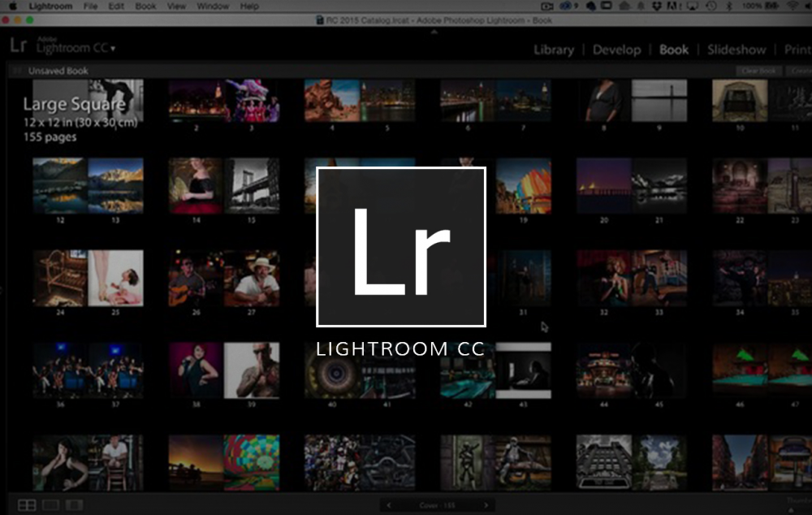Open the Help menu
This screenshot has width=812, height=515.
[249, 6]
